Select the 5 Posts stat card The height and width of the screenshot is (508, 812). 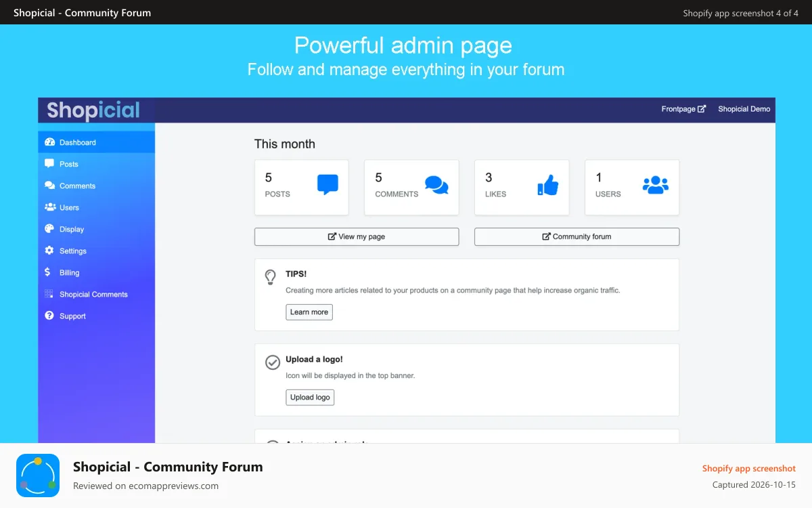[302, 188]
